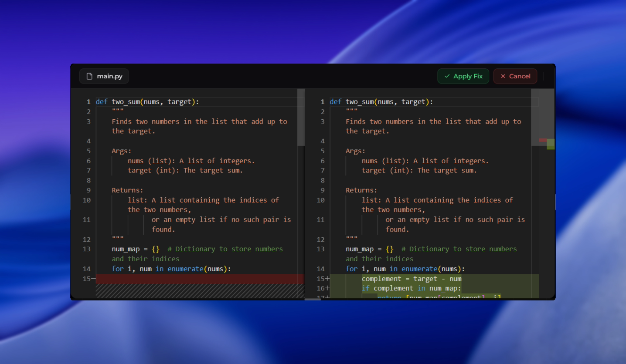
Task: Click 'nums (list): A list of integers.' in left pane
Action: [191, 161]
